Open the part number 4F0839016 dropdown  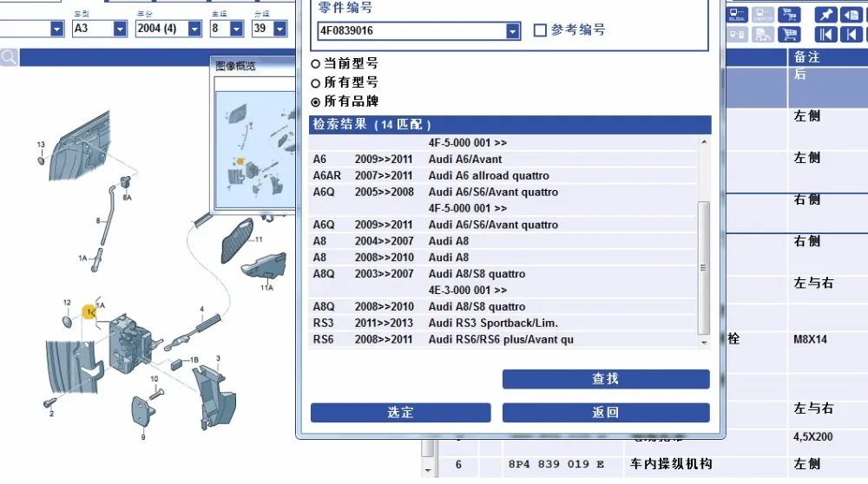pos(513,31)
